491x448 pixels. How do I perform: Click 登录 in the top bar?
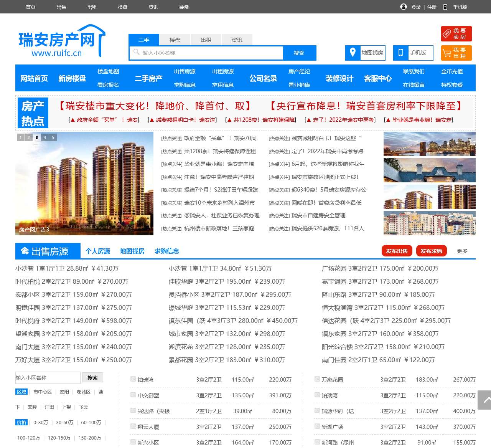pos(416,7)
